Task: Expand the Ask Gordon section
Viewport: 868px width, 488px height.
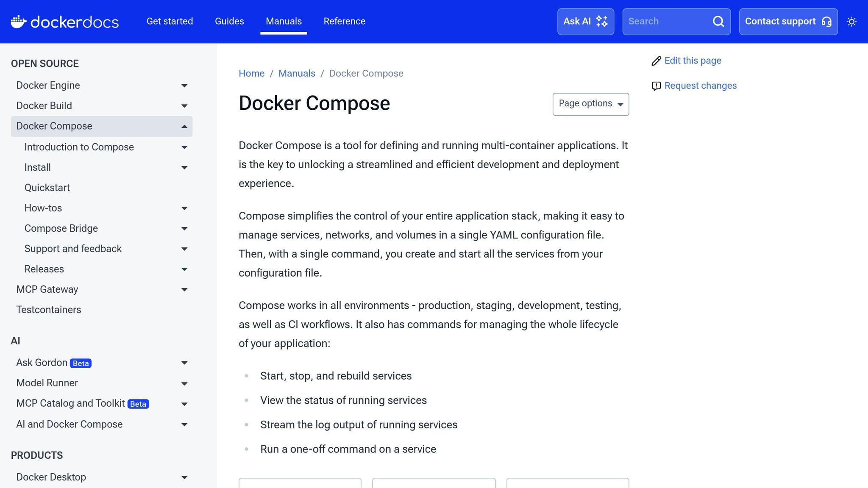Action: (x=184, y=363)
